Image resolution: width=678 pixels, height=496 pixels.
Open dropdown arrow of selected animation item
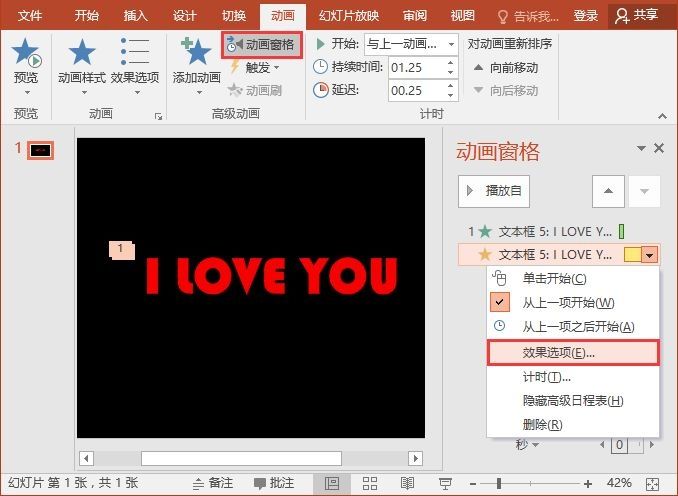pos(650,255)
